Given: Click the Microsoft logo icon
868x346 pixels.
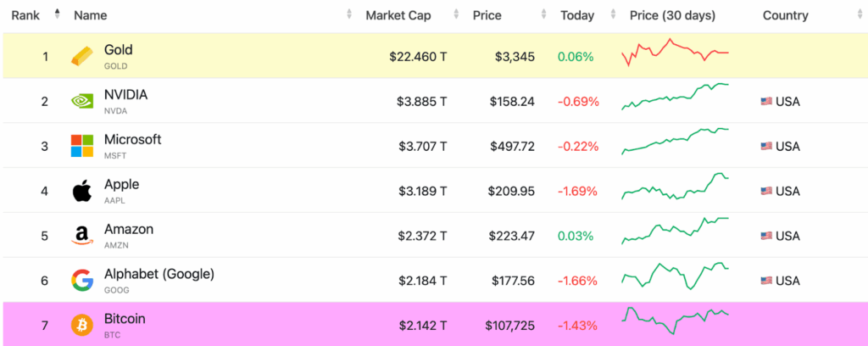Looking at the screenshot, I should point(82,146).
